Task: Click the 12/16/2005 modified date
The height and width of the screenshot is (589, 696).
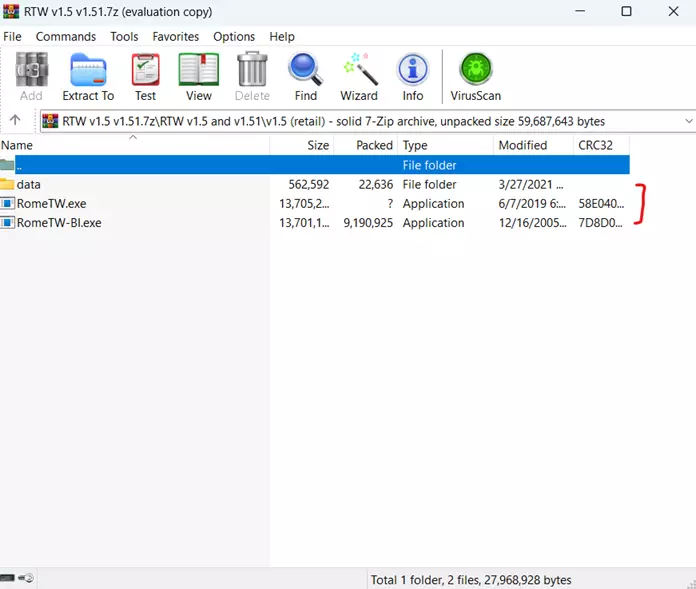Action: tap(533, 222)
